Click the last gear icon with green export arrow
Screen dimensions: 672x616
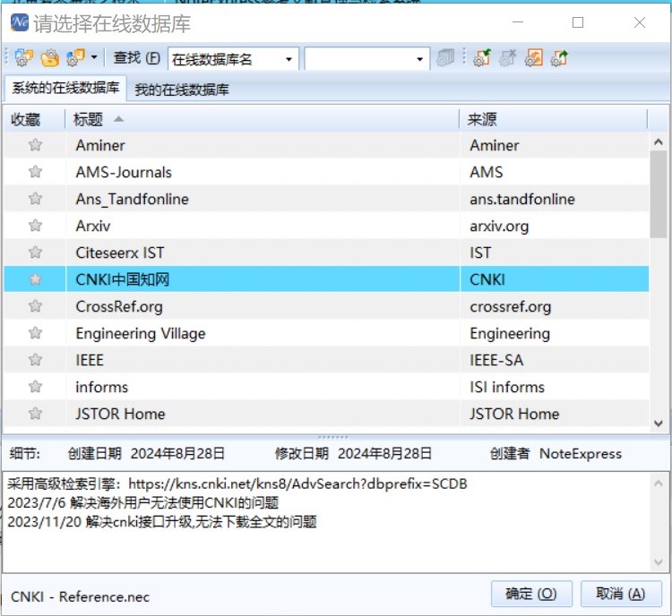pos(560,58)
